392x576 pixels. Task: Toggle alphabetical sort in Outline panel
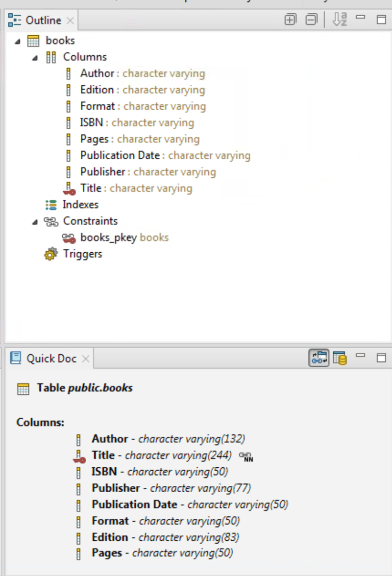[x=340, y=19]
